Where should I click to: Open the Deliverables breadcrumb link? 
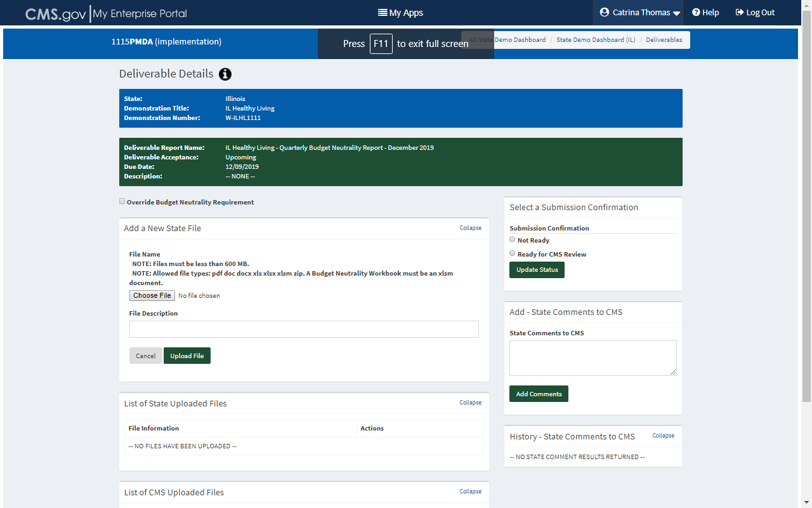tap(664, 40)
